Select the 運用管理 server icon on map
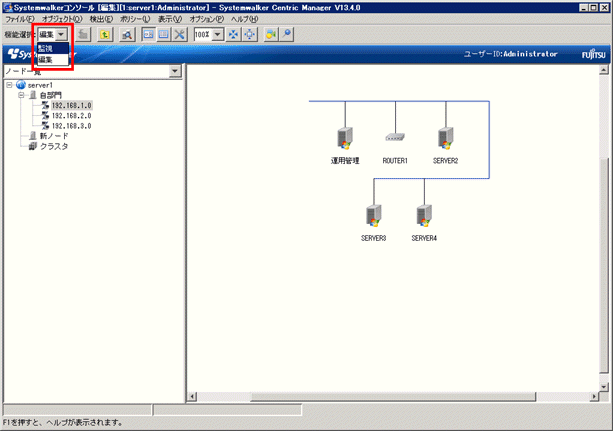Screen dimensions: 613x431 [345, 138]
